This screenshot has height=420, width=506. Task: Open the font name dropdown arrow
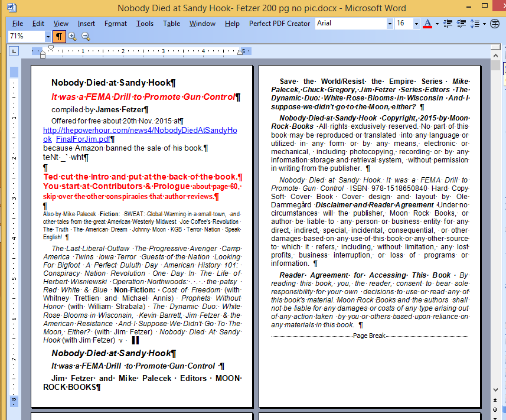coord(390,24)
